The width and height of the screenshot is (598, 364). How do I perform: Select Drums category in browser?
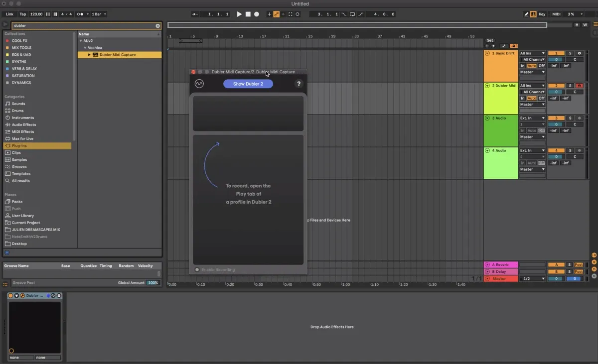click(17, 111)
